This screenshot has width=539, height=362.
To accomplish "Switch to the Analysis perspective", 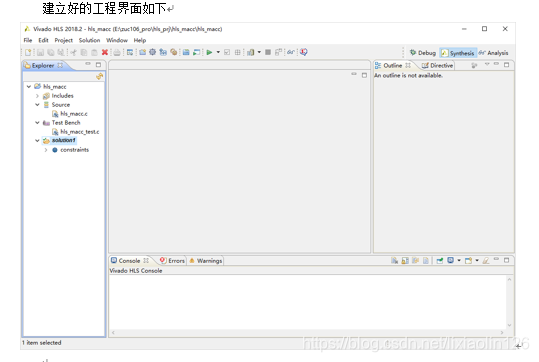I will tap(493, 53).
